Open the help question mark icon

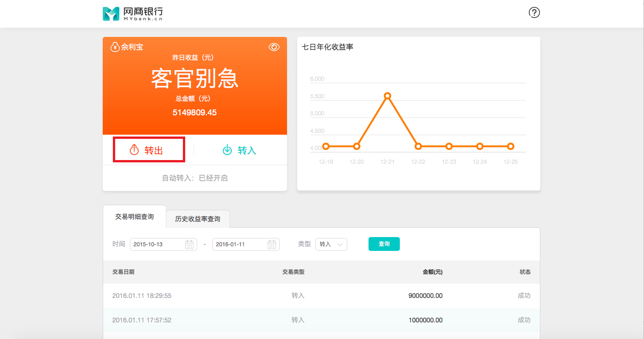point(534,12)
